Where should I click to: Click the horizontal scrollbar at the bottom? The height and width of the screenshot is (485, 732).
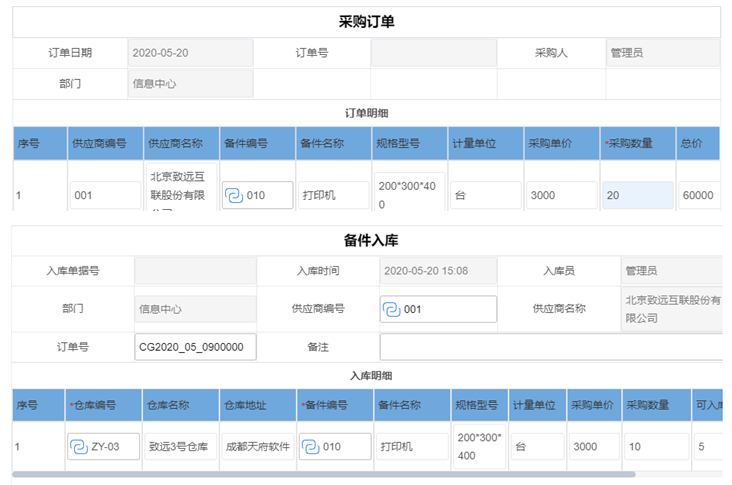tap(320, 474)
